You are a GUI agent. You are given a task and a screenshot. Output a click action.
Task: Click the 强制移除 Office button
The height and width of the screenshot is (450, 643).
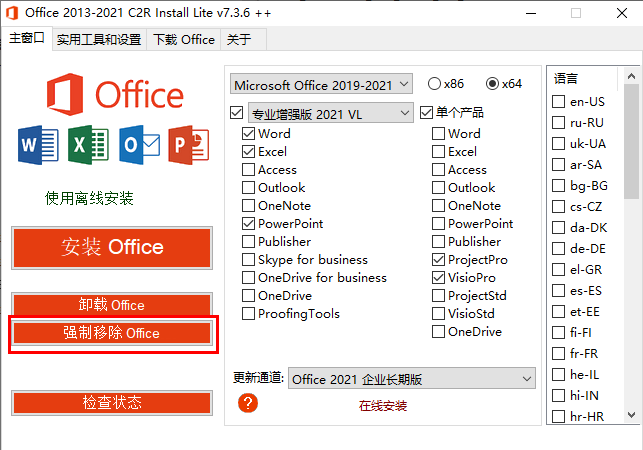[x=111, y=333]
